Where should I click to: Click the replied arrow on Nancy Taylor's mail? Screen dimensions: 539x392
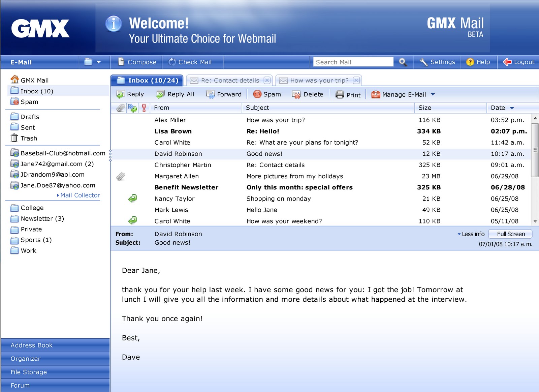(x=132, y=199)
